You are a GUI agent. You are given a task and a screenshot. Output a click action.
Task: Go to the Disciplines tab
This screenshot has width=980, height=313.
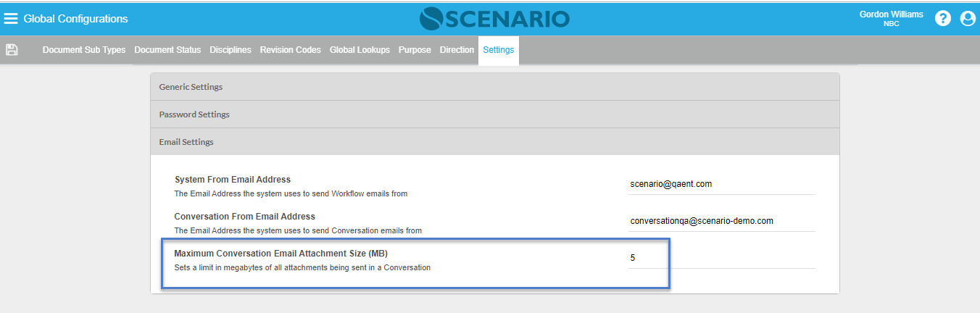tap(231, 50)
